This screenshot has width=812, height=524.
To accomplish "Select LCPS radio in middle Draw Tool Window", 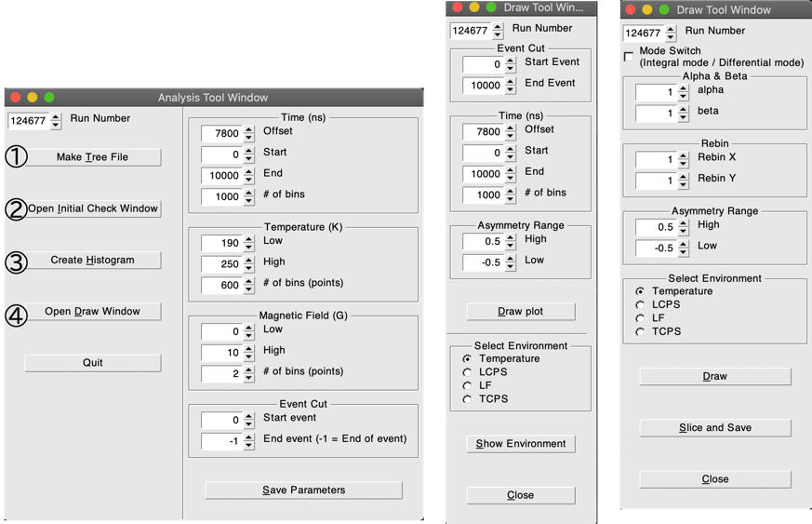I will click(x=467, y=372).
